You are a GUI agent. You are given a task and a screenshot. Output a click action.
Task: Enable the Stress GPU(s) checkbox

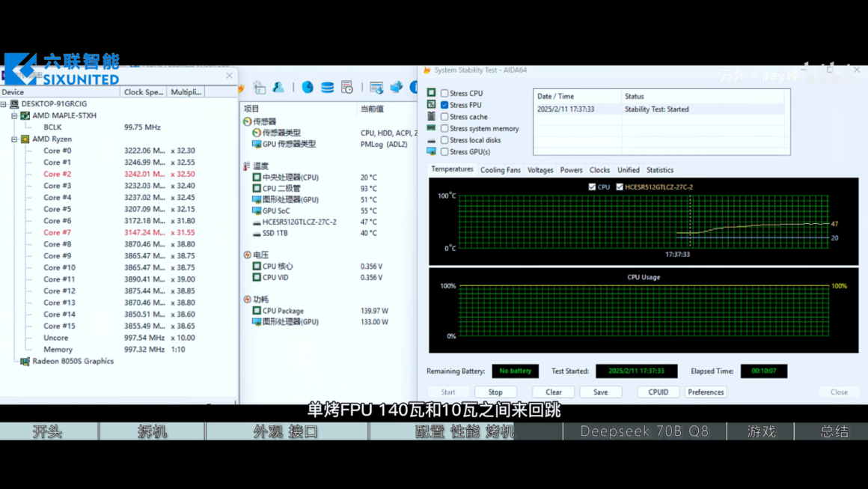click(444, 152)
